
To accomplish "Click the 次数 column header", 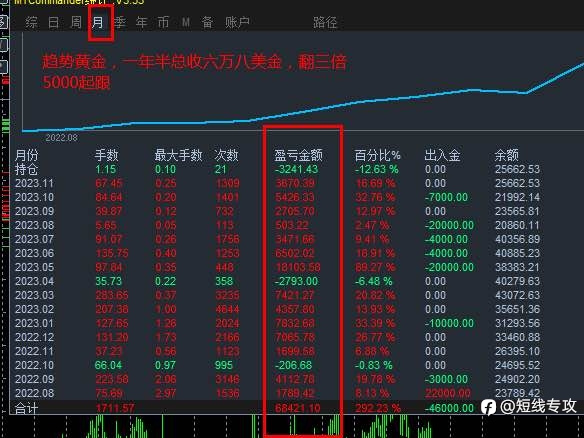I will pos(226,155).
